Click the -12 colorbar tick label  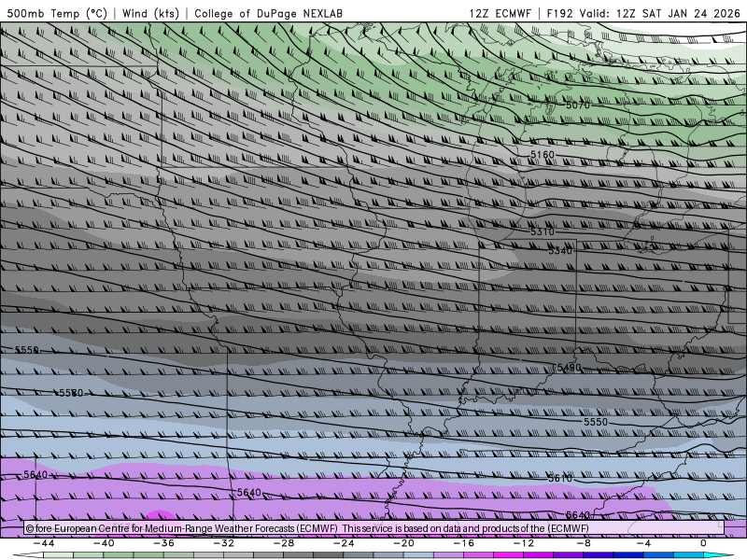pos(524,543)
